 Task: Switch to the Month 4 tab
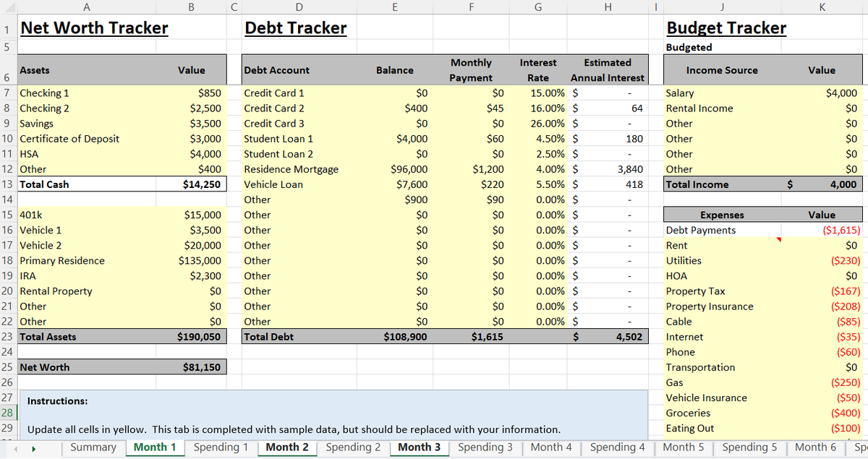click(551, 447)
